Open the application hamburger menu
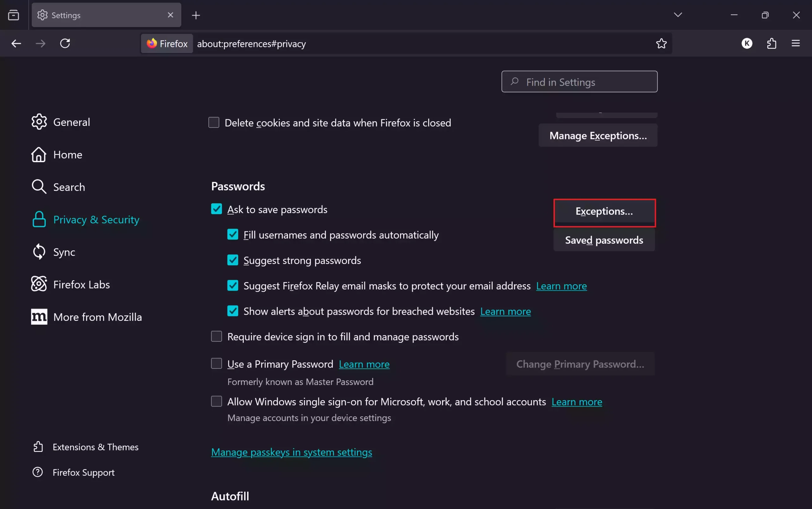This screenshot has width=812, height=509. pyautogui.click(x=796, y=43)
